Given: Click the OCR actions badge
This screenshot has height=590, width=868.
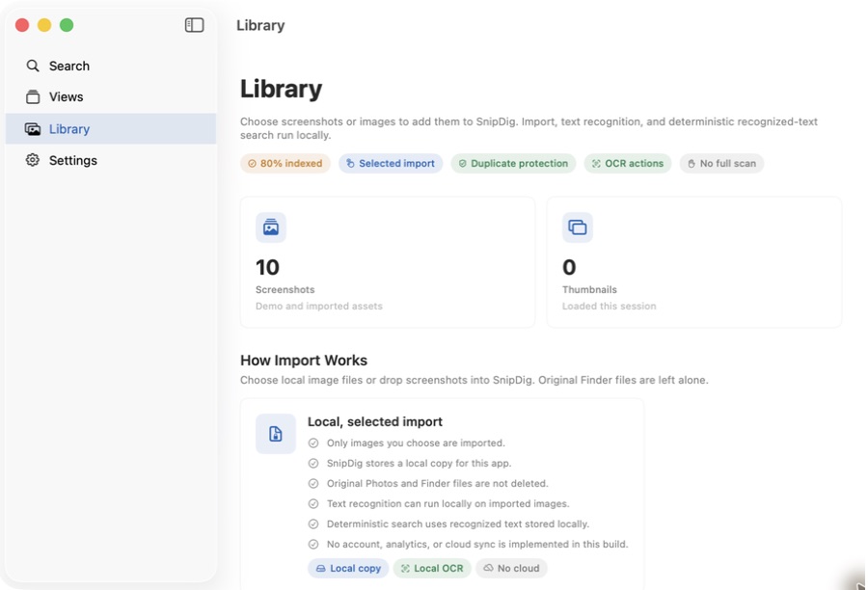Looking at the screenshot, I should [628, 163].
